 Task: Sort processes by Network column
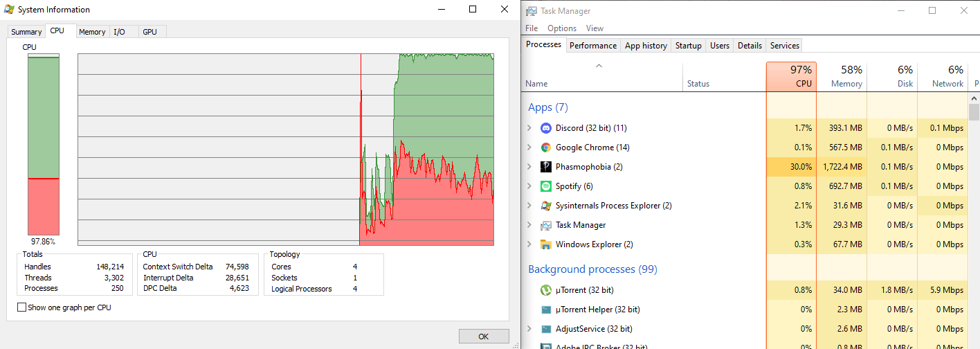pyautogui.click(x=943, y=76)
